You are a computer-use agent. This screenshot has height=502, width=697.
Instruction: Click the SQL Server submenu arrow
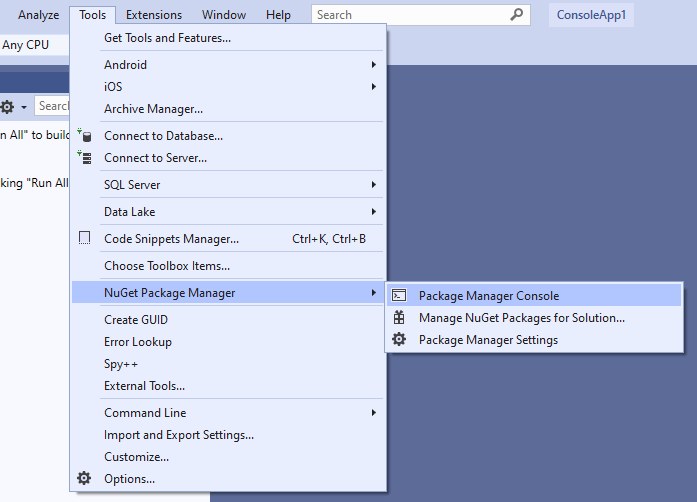[x=374, y=185]
